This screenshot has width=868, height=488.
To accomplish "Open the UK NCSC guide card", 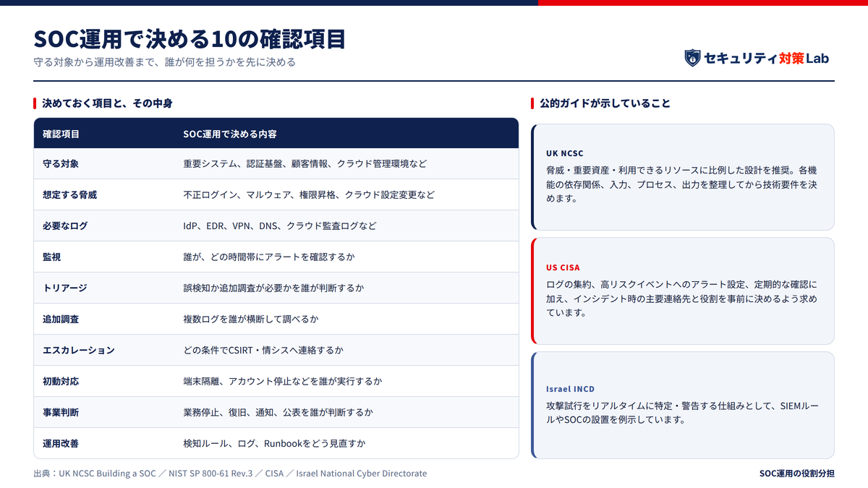I will click(x=683, y=177).
